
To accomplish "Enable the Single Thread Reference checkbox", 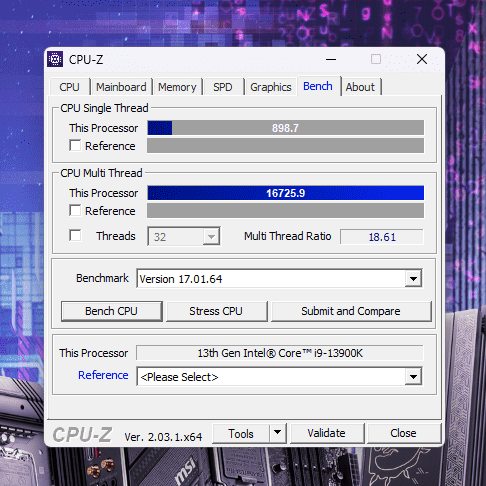I will point(75,146).
